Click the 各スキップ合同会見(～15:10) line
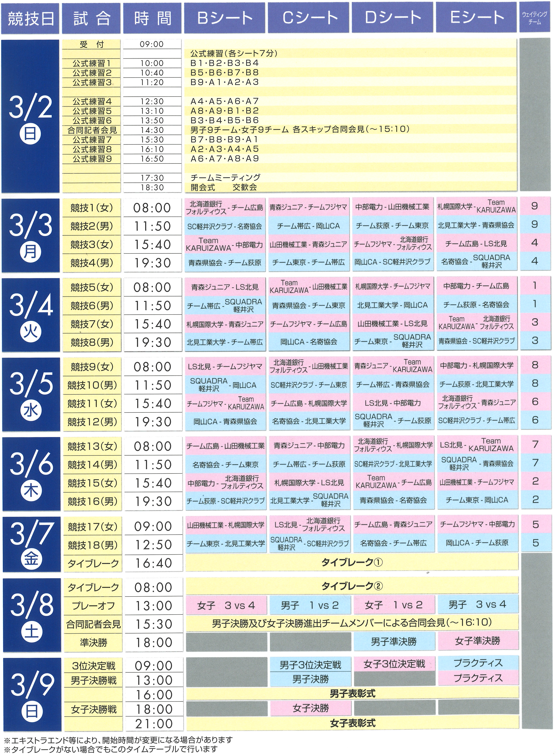 pos(351,129)
